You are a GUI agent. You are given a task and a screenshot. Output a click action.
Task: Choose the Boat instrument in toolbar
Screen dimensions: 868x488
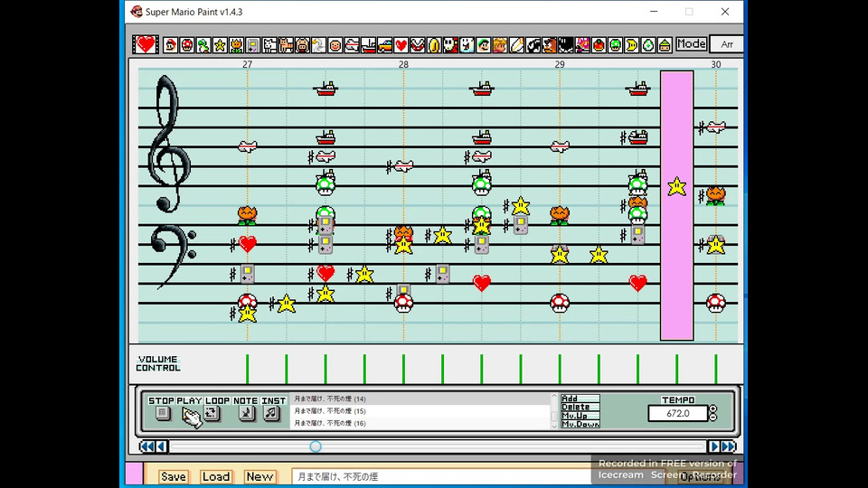click(x=368, y=45)
